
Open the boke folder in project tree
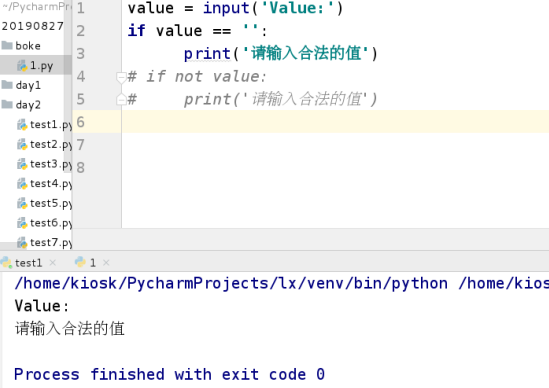[28, 46]
